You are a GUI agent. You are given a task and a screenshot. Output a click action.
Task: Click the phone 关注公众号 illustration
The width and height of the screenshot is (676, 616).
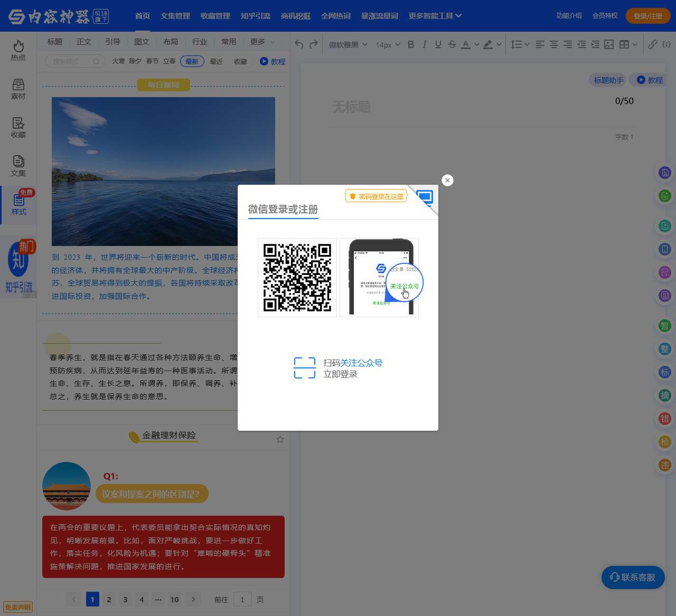(379, 278)
